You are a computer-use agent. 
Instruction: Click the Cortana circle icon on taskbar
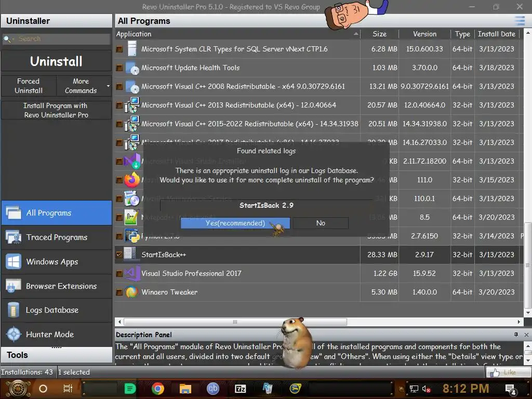pyautogui.click(x=43, y=389)
